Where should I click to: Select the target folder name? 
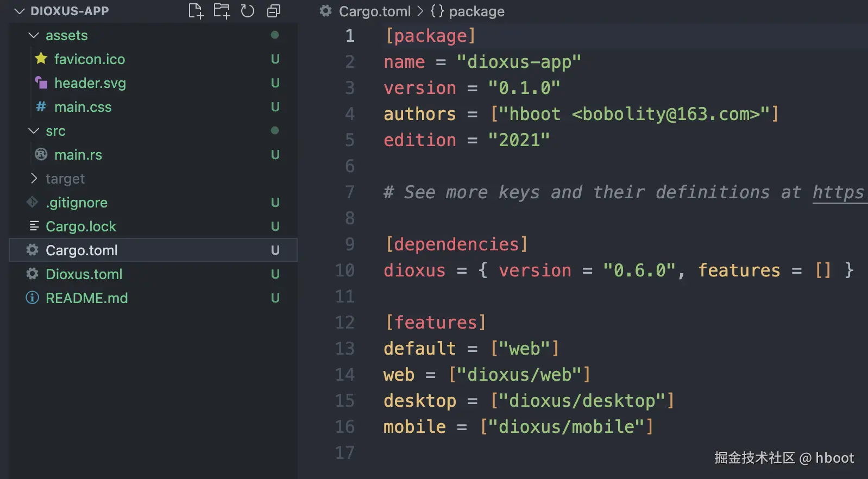click(x=65, y=179)
